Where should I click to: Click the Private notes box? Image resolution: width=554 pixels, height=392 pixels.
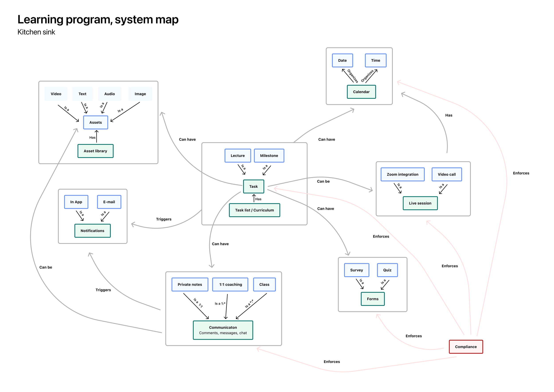190,284
